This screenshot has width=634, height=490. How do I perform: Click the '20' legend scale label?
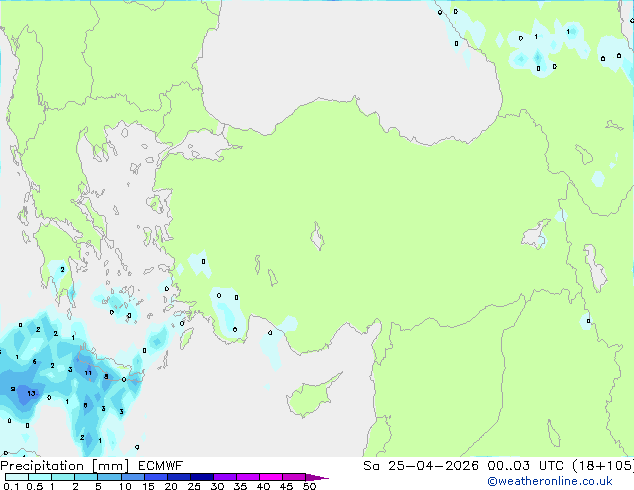[171, 486]
